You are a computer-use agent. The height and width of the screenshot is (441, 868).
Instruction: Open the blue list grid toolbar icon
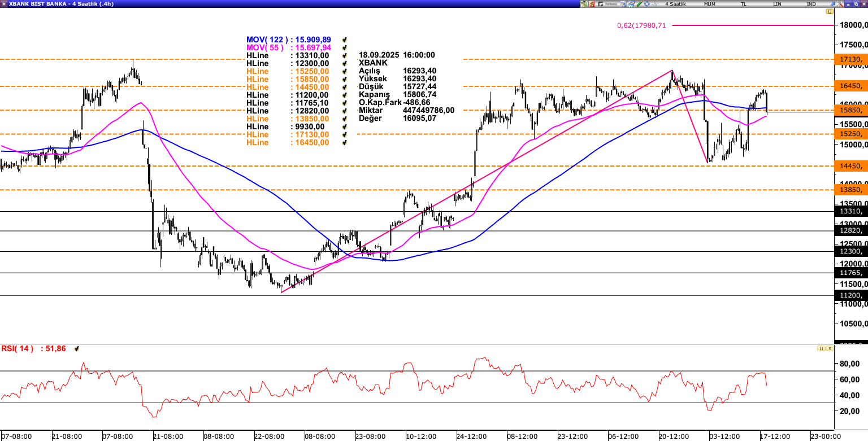click(x=623, y=4)
